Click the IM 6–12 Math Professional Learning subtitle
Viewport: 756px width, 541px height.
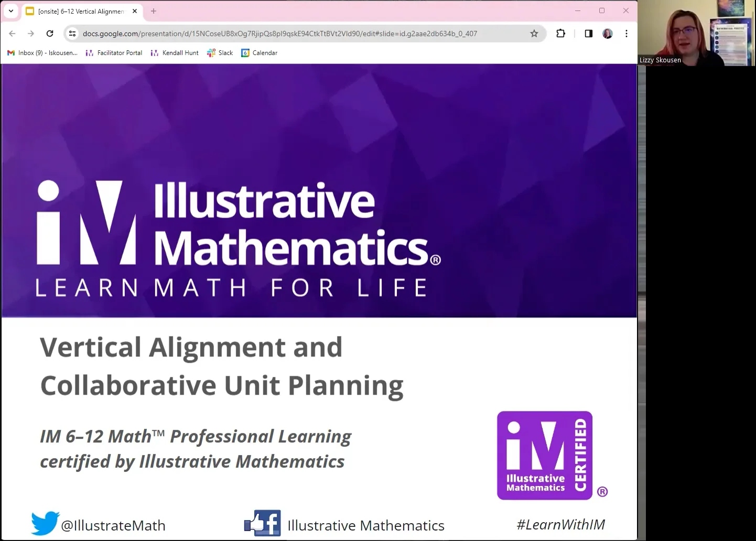coord(196,436)
